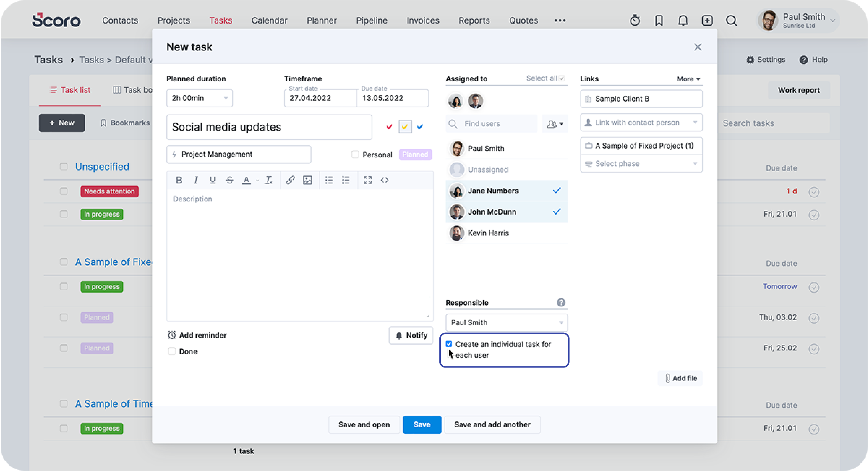Mark 'Needs attention' task as complete

tap(814, 192)
